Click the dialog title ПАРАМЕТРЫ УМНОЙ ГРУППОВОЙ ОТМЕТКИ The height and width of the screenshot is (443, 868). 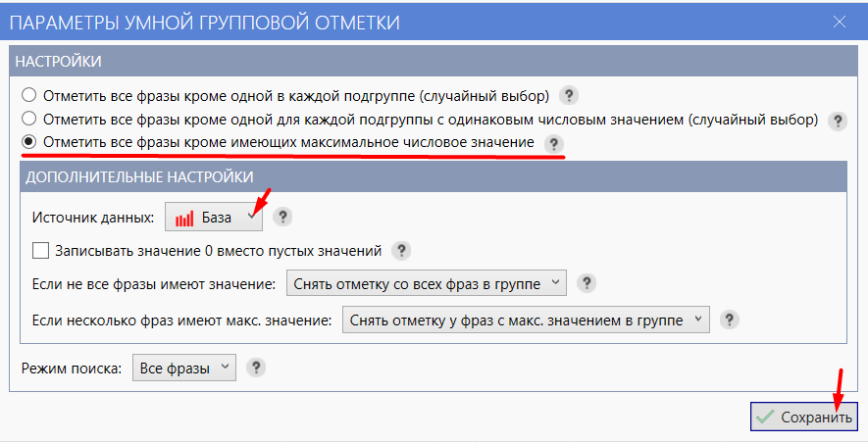coord(205,23)
